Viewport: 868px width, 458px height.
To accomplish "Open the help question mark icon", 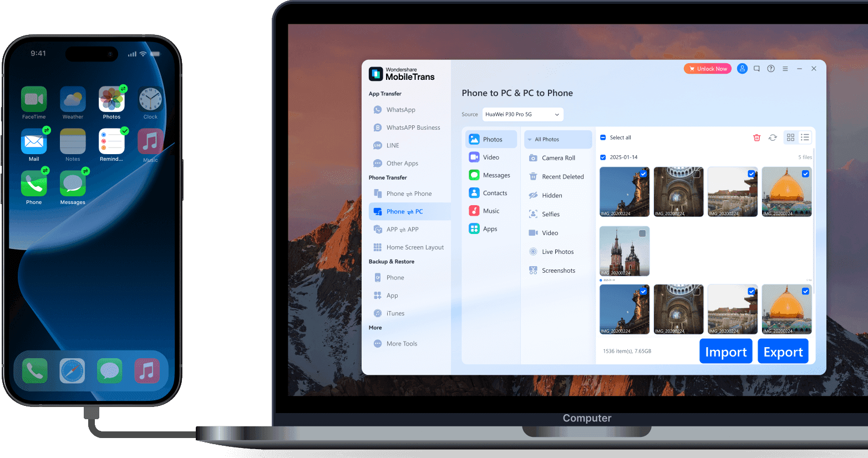I will (x=771, y=69).
